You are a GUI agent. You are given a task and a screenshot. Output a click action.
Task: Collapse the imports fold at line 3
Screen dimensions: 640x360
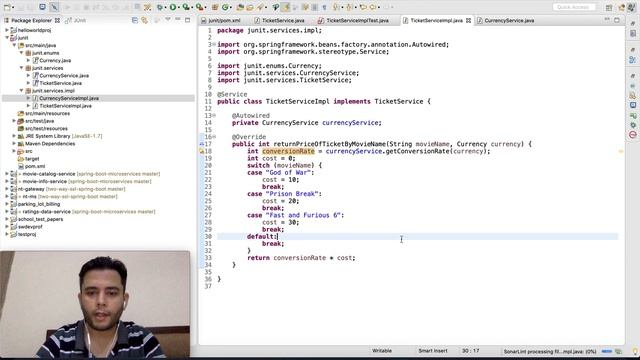coord(214,44)
